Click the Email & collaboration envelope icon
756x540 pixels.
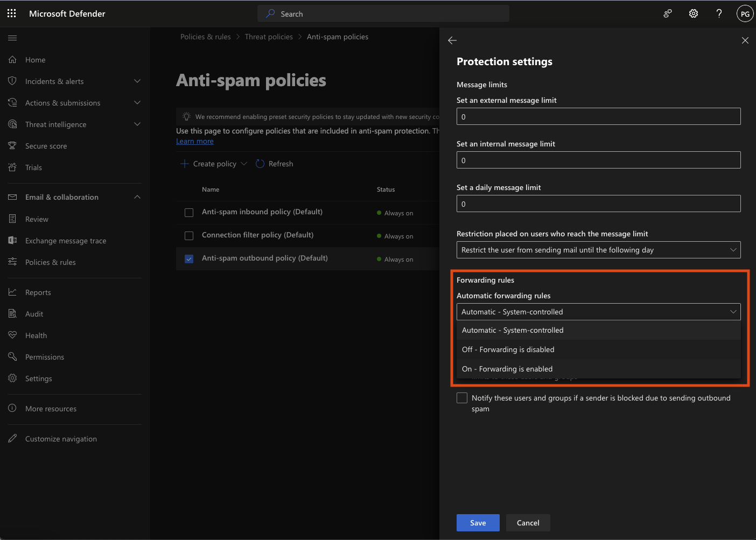(x=12, y=197)
